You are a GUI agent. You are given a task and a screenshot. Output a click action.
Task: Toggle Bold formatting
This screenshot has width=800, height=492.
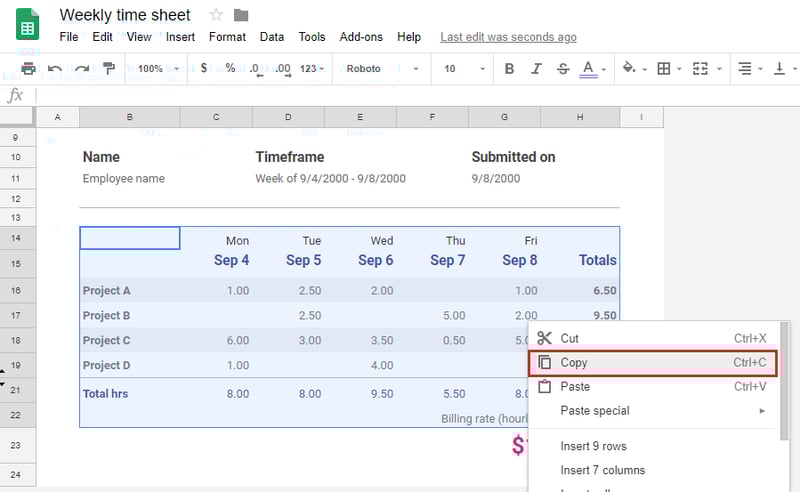509,68
